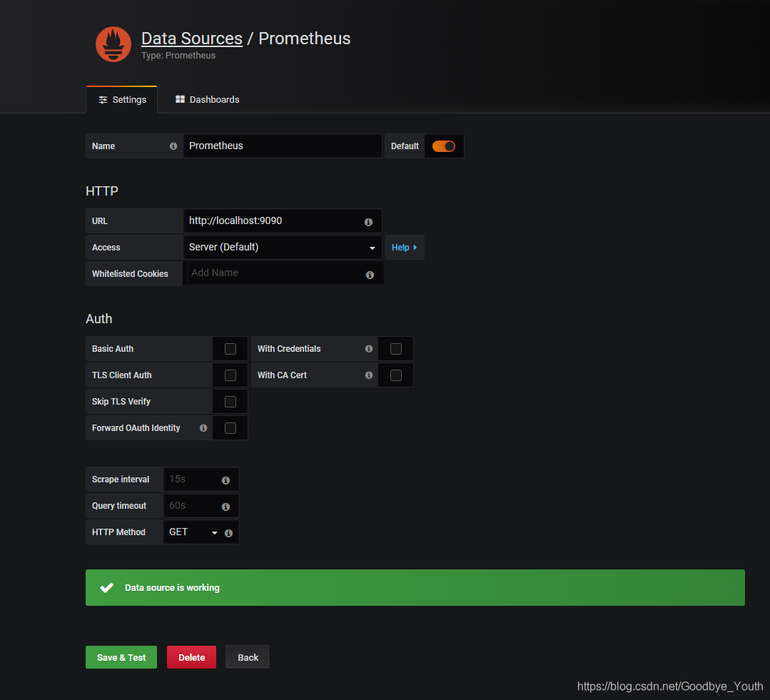Click the Back button
Image resolution: width=770 pixels, height=700 pixels.
[x=248, y=657]
